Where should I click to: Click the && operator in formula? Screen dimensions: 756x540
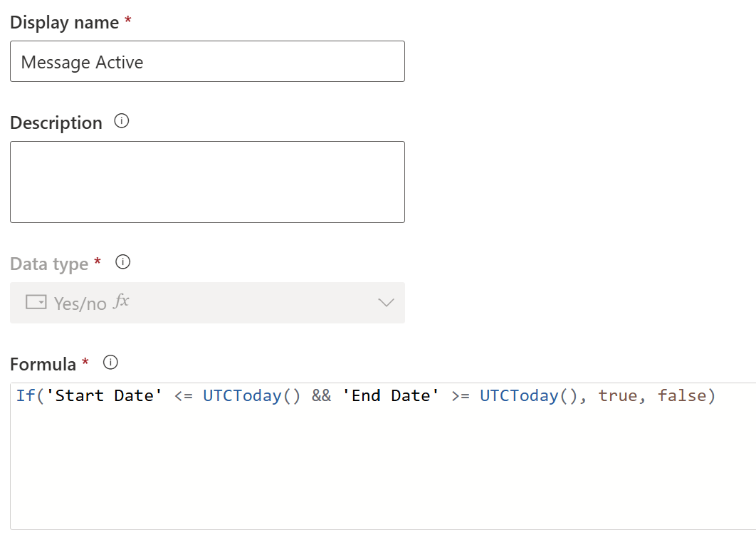(321, 395)
